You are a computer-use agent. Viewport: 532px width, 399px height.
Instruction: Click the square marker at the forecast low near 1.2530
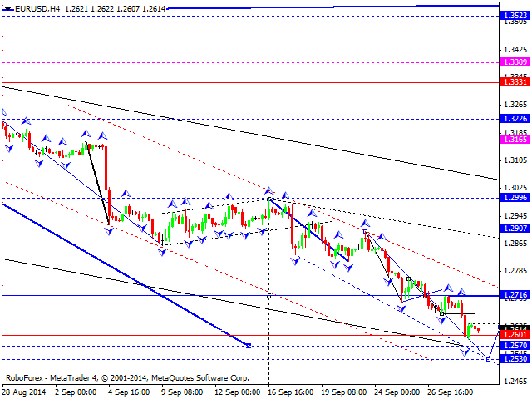pos(488,359)
